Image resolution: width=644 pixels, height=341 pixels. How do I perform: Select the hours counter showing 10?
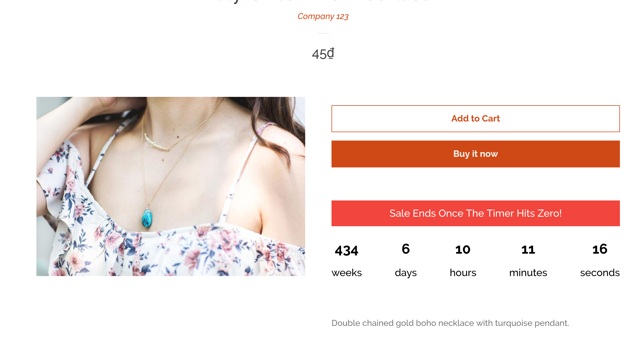463,249
